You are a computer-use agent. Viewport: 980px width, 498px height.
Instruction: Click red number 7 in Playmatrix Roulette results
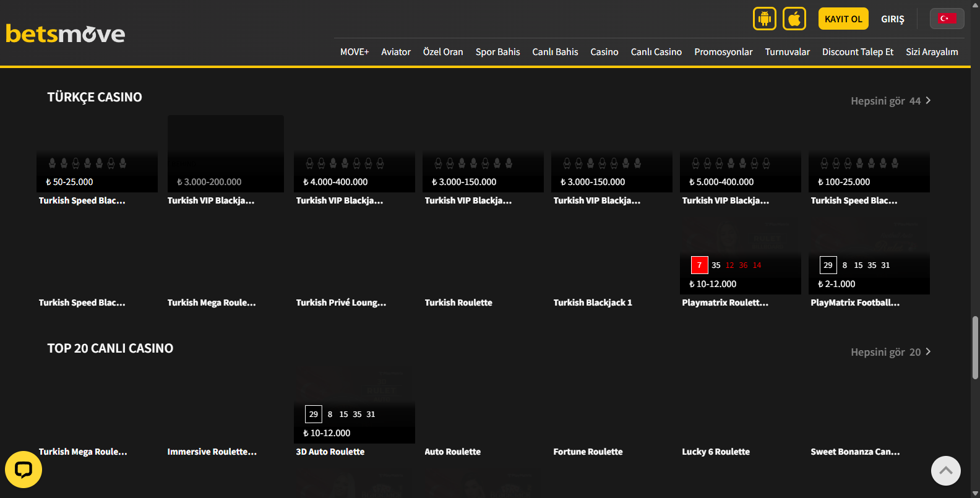[x=700, y=265]
